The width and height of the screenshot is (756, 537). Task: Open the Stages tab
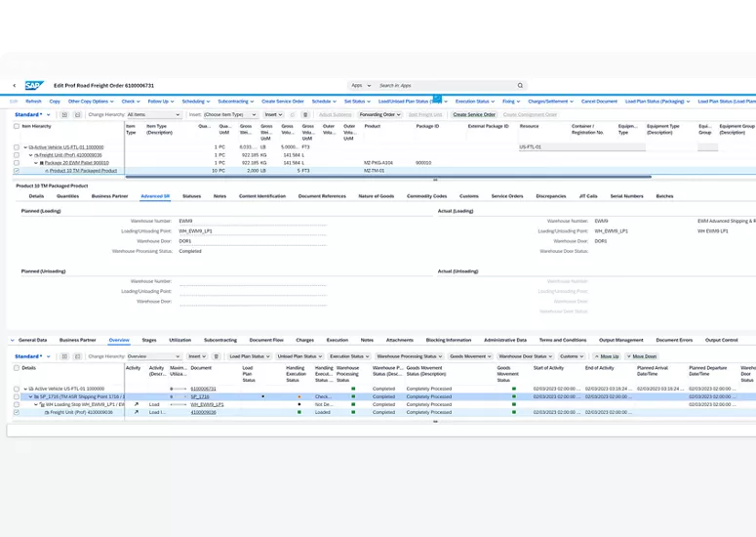pos(149,340)
